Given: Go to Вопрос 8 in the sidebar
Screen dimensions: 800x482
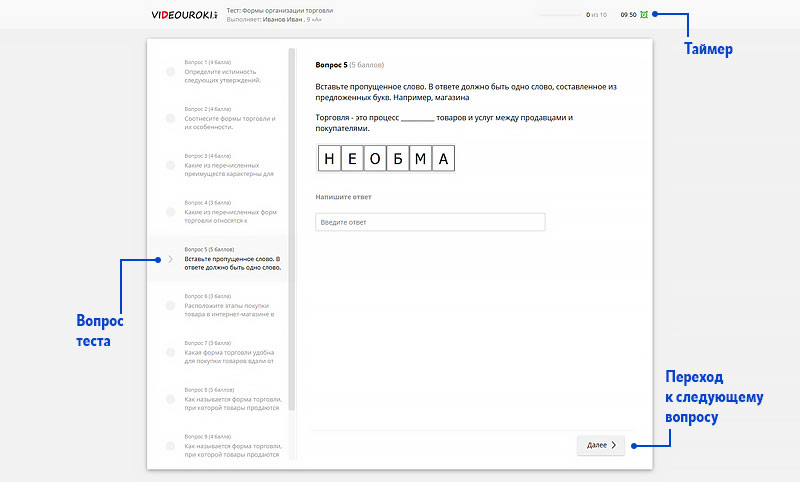Looking at the screenshot, I should (x=229, y=399).
